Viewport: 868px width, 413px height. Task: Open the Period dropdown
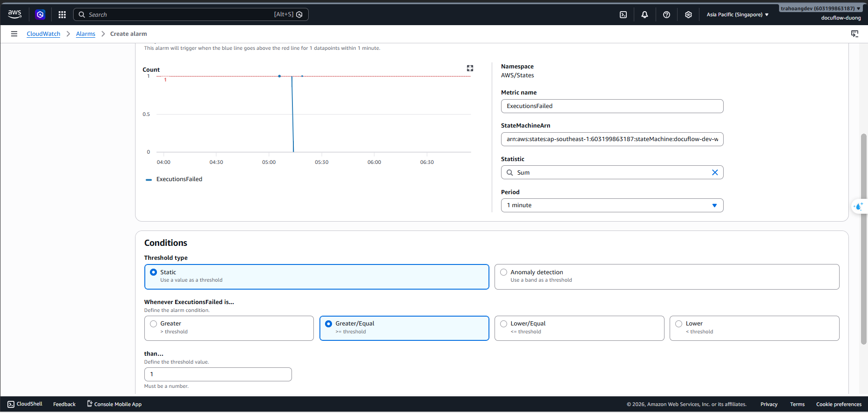point(612,205)
